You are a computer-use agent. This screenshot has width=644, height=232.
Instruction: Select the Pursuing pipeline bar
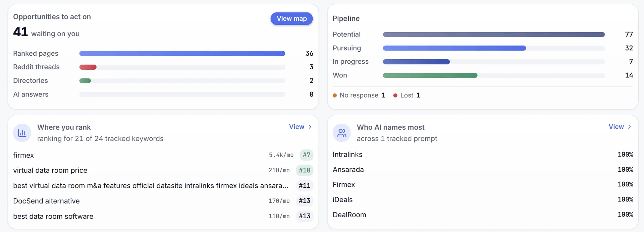[x=454, y=48]
